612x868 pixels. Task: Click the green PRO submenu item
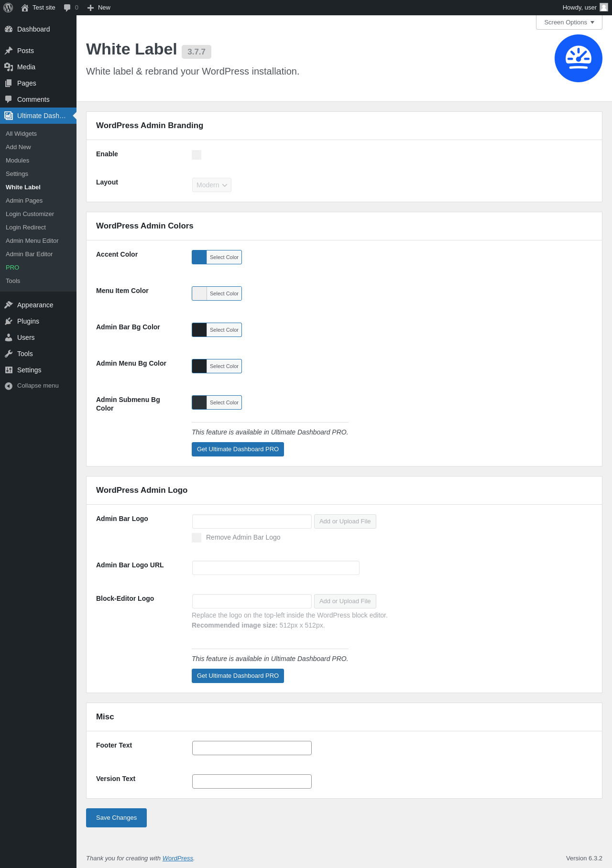(x=12, y=268)
